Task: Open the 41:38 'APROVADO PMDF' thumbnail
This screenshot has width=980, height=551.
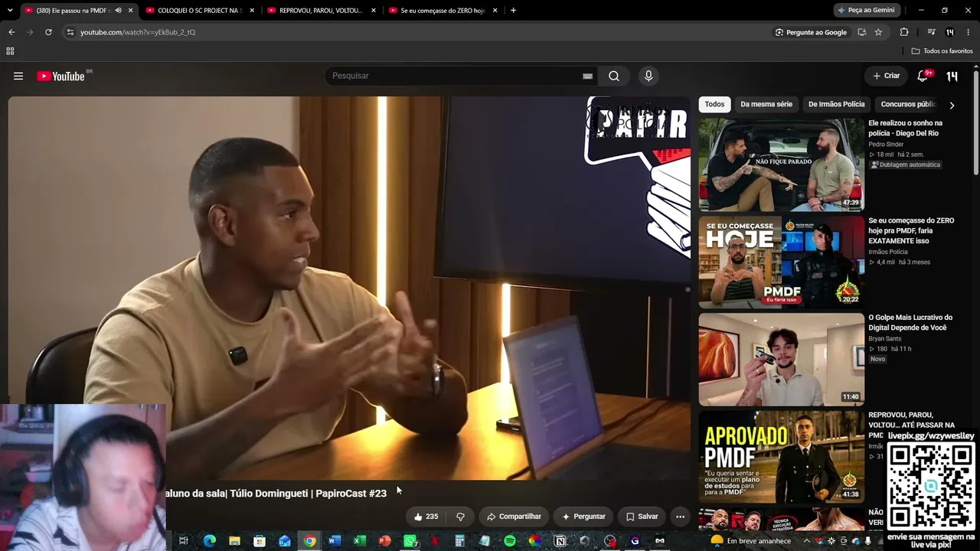Action: coord(781,456)
